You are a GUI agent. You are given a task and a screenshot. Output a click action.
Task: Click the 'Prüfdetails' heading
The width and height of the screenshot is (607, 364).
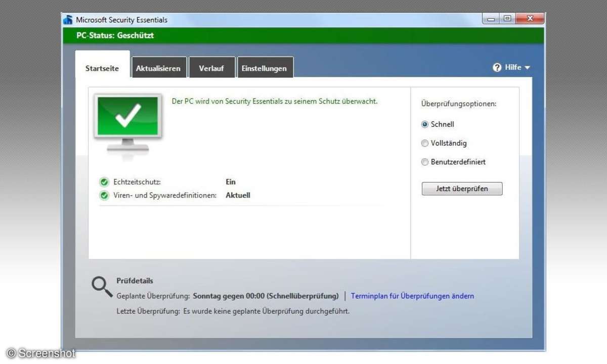(x=135, y=281)
